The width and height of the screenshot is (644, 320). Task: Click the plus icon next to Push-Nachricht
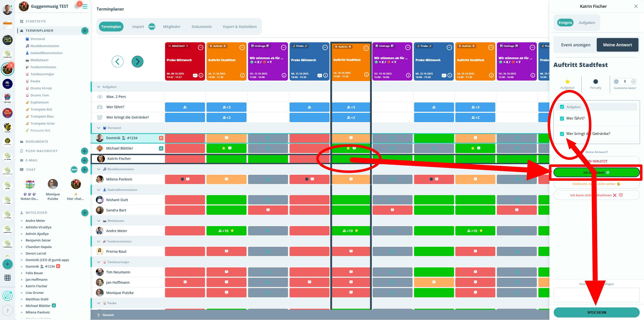85,151
